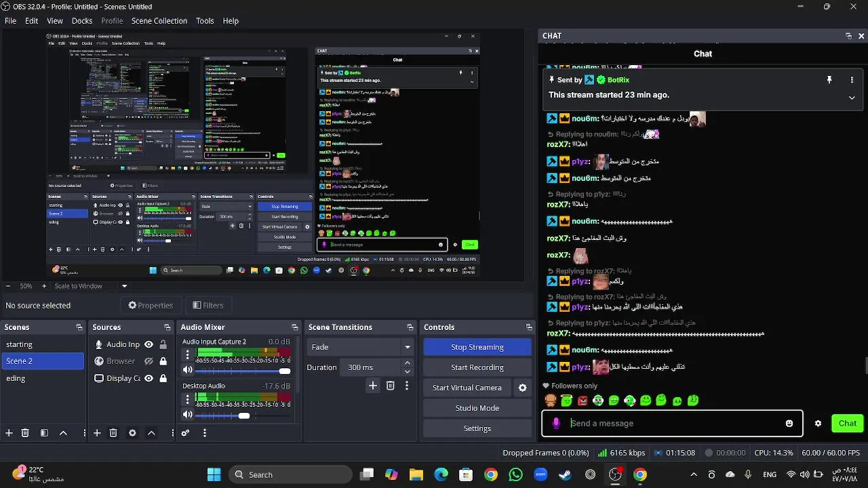Adjust Desktop Audio volume slider
Viewport: 868px width, 488px height.
coord(243,415)
